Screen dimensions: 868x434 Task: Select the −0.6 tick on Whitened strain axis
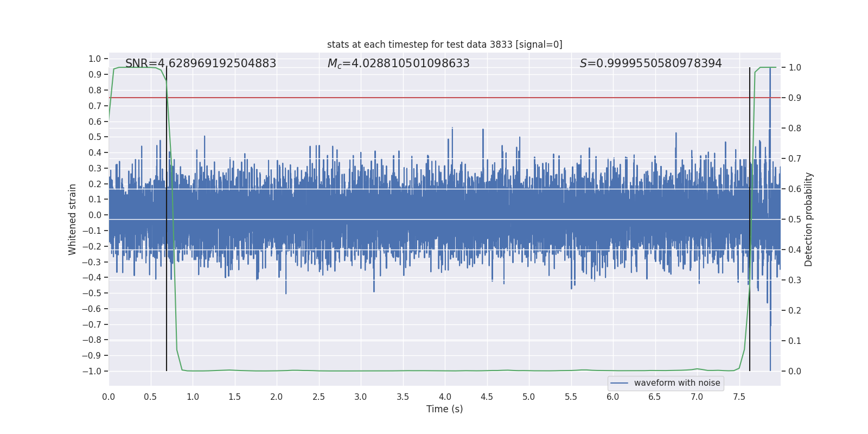click(x=92, y=309)
